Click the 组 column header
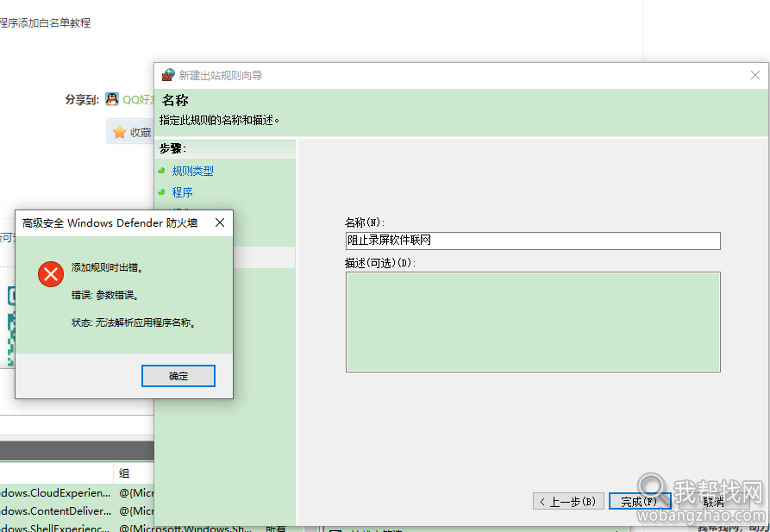770x532 pixels. click(x=134, y=473)
